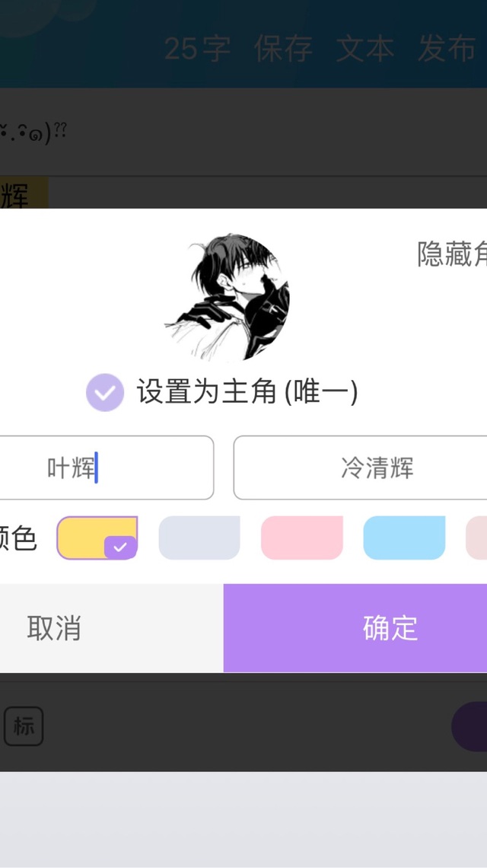487x868 pixels.
Task: Choose the pink color swatch
Action: click(301, 538)
